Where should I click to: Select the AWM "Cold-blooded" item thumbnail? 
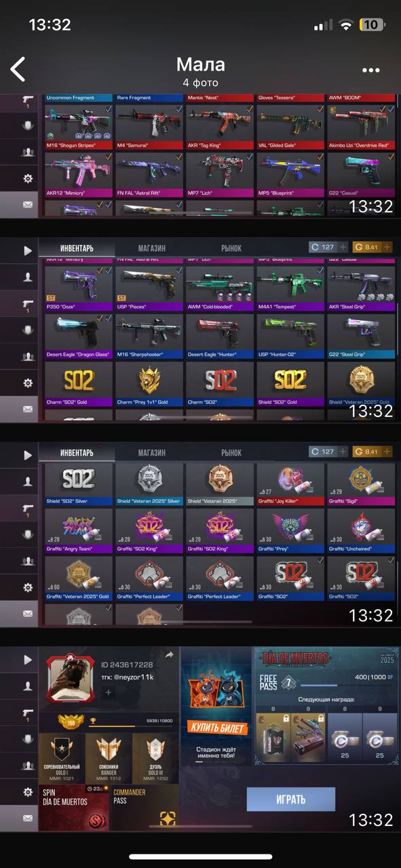[220, 284]
